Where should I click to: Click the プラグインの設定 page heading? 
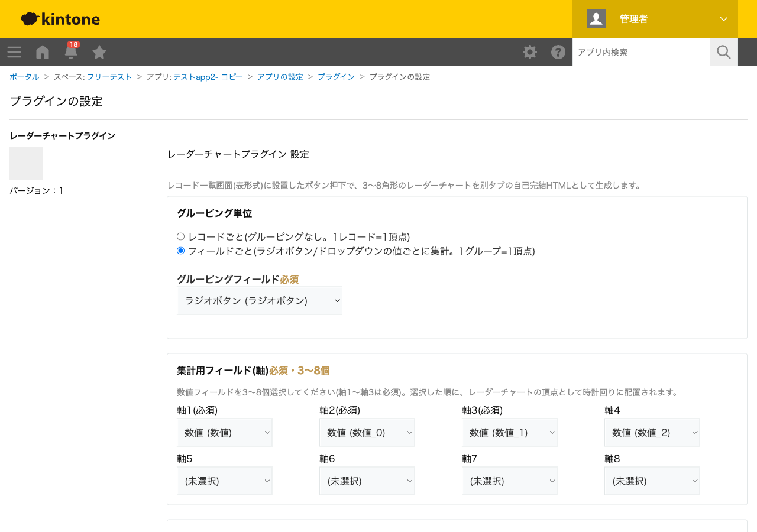click(x=56, y=101)
